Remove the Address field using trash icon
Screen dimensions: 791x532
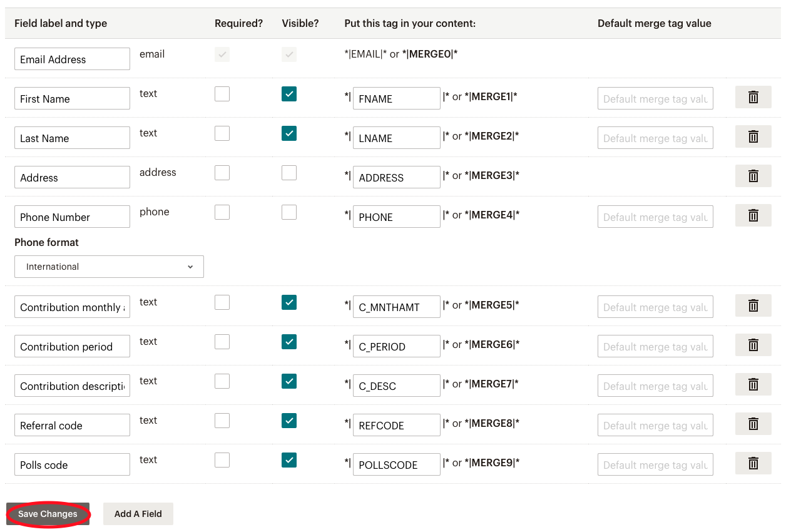pyautogui.click(x=753, y=176)
